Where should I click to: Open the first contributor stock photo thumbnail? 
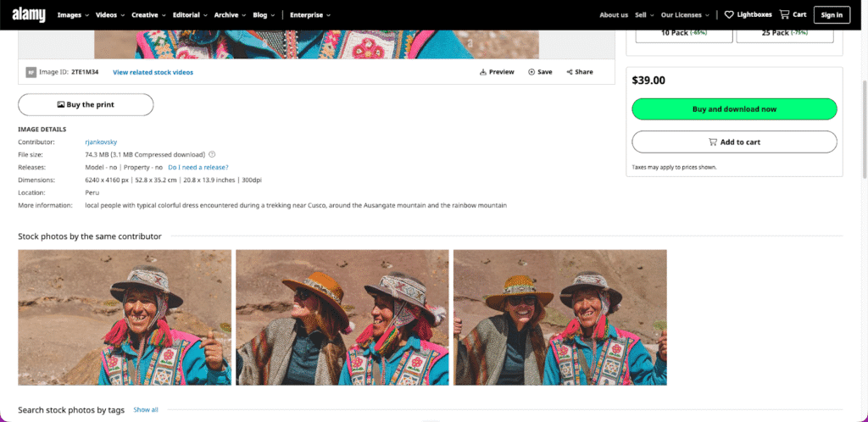point(125,317)
